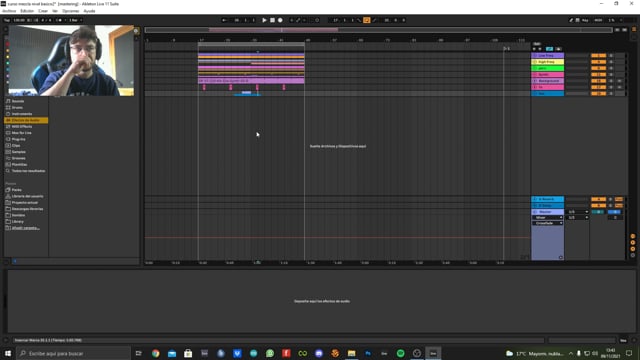This screenshot has width=640, height=360.
Task: Deactivate the A Reverb return track
Action: point(598,199)
